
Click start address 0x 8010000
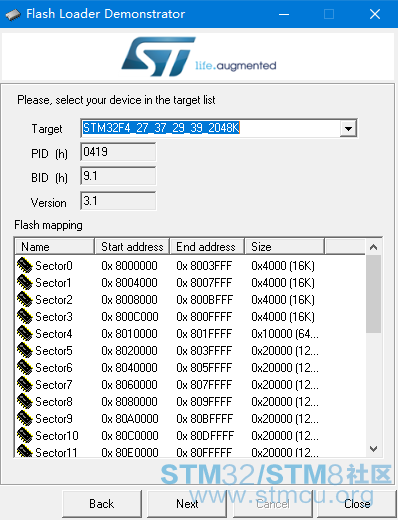[x=129, y=334]
